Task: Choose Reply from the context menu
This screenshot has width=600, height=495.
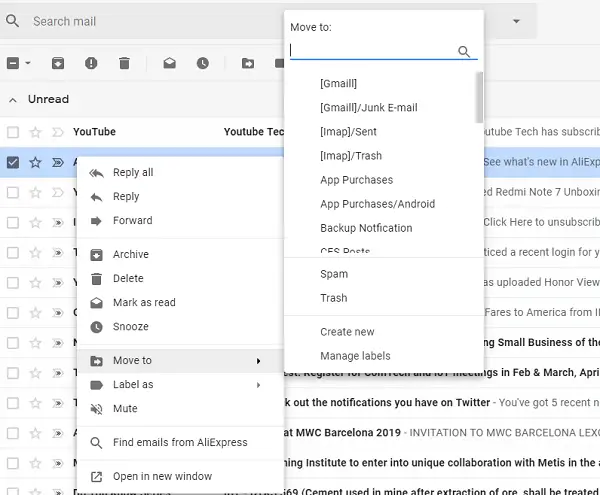Action: click(x=180, y=197)
